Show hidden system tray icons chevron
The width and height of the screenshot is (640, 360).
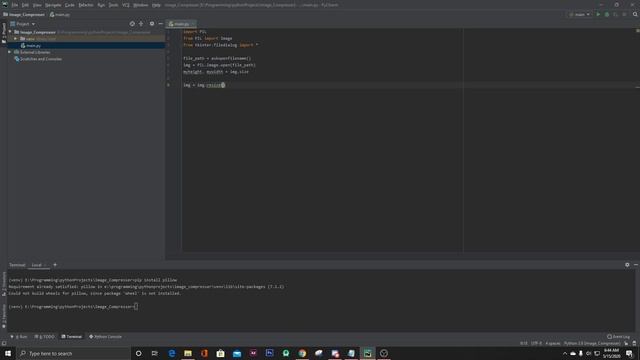coord(565,353)
